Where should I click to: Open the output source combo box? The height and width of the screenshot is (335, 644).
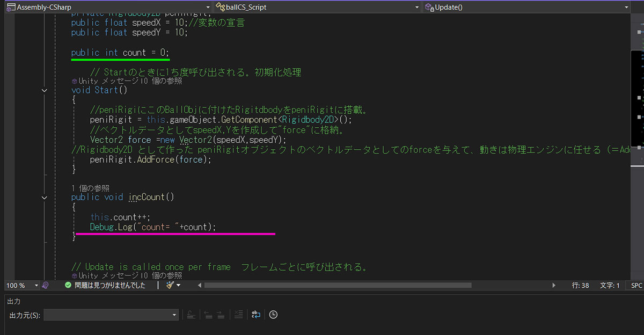coord(111,315)
